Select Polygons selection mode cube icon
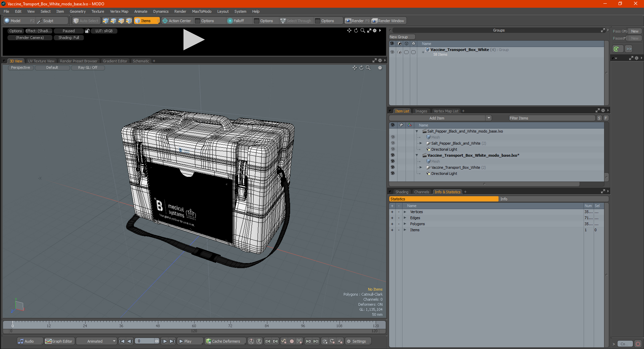644x349 pixels. coord(121,21)
